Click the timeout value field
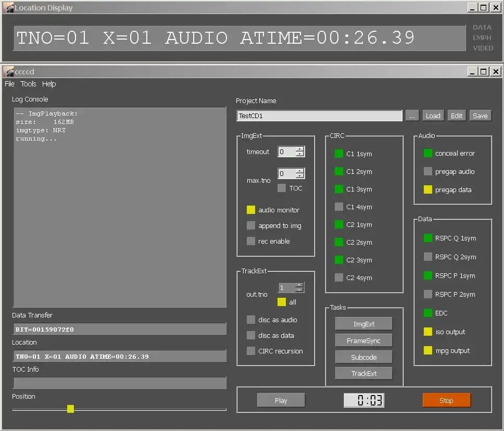Viewport: 504px width, 431px height. coord(287,151)
